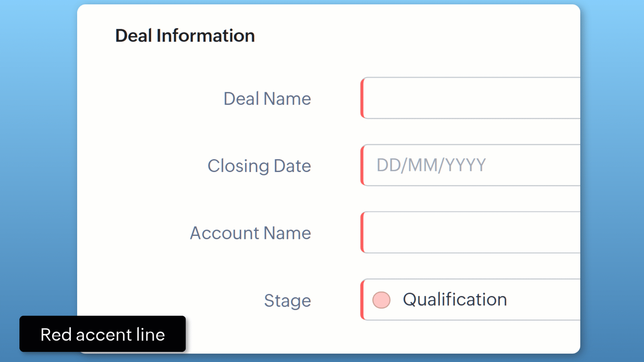Click the red accent bar on Account Name field
This screenshot has width=644, height=362.
362,232
